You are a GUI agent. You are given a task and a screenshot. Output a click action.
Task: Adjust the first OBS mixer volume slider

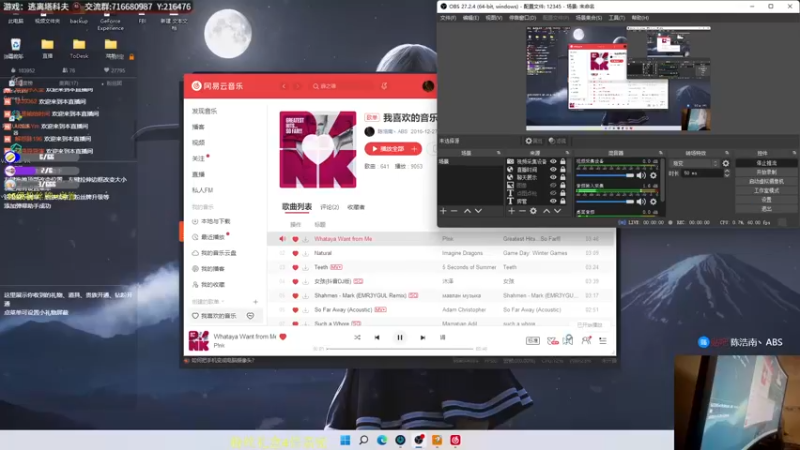pos(605,176)
